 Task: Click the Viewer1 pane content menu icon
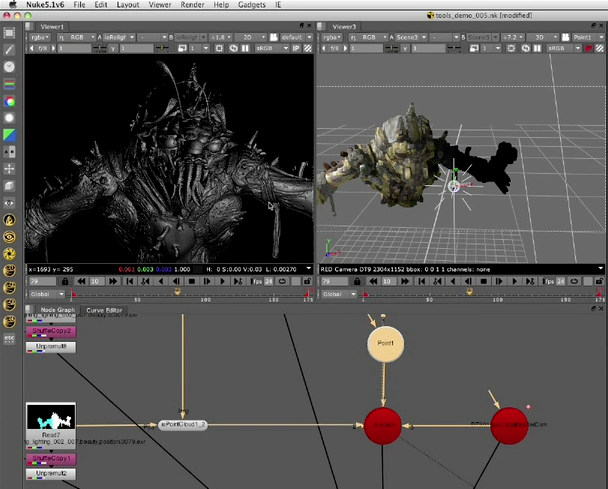(29, 26)
